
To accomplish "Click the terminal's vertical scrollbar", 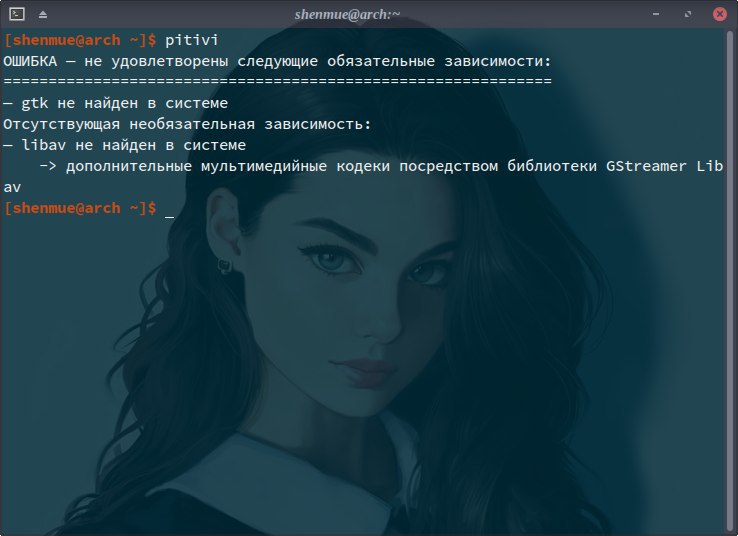I will (730, 278).
